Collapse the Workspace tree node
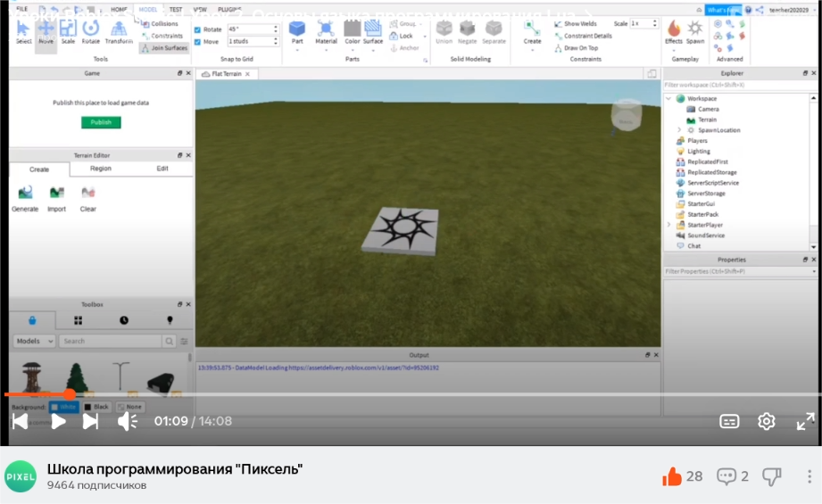Screen dimensions: 822x504 pyautogui.click(x=668, y=98)
